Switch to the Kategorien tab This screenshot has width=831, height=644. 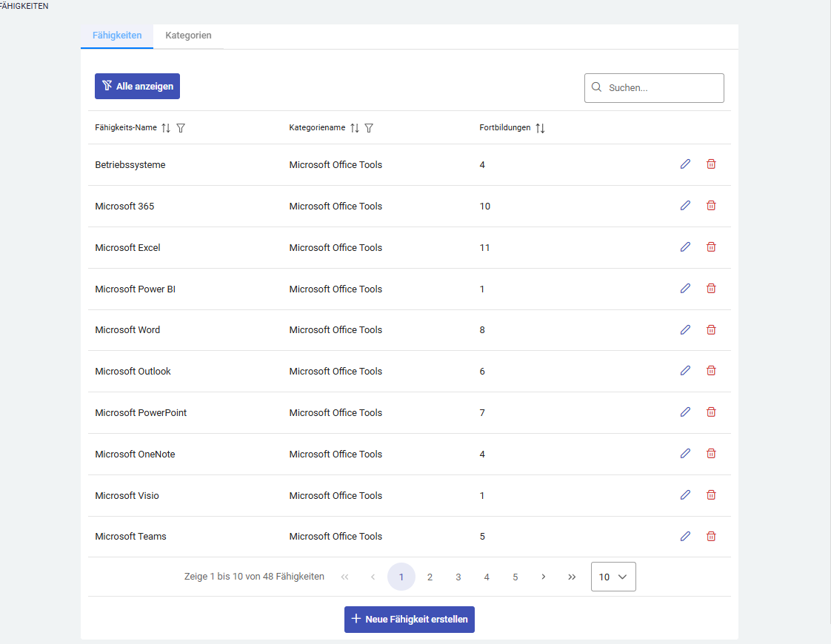click(x=188, y=36)
